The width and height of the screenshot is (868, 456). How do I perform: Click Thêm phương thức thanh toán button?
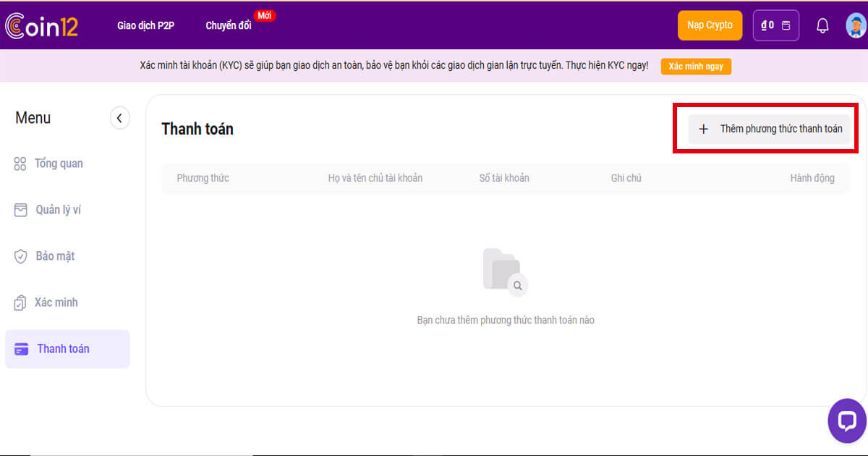[x=769, y=129]
